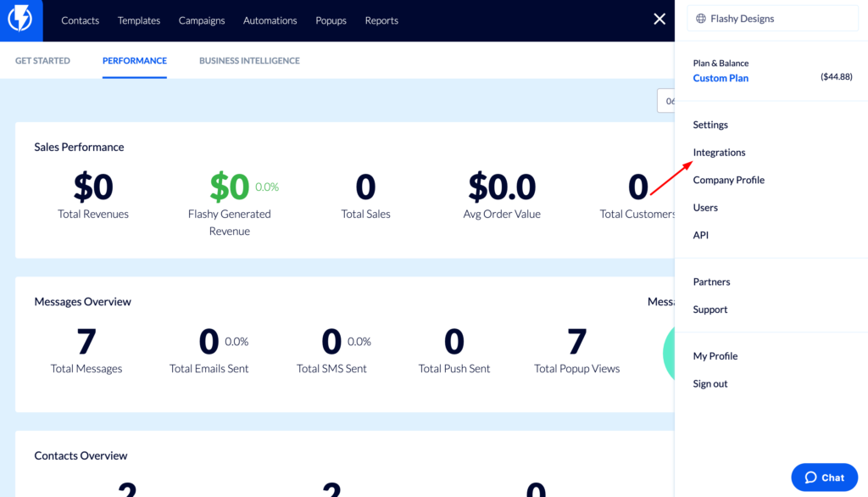Click the Total Revenues $0 value
868x497 pixels.
coord(93,187)
